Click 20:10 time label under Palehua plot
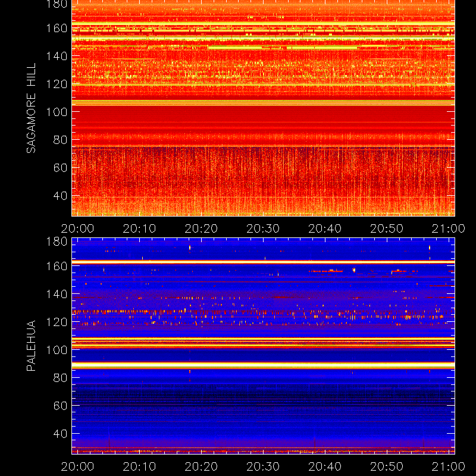This screenshot has height=476, width=476. (139, 466)
